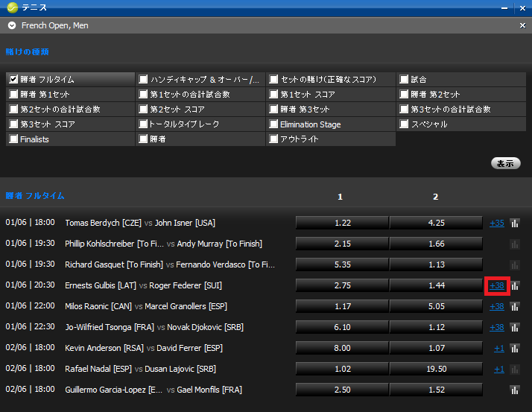This screenshot has height=412, width=532.
Task: Tick the 試合 checkbox
Action: 404,80
